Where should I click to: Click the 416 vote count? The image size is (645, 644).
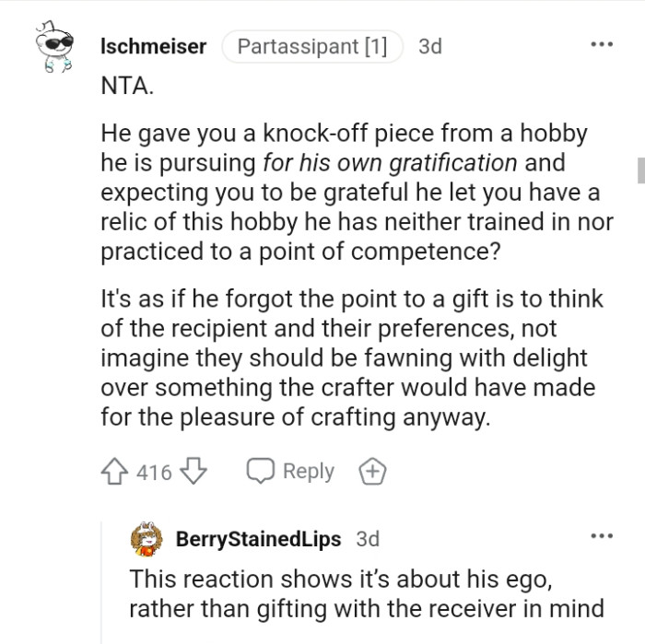coord(154,473)
